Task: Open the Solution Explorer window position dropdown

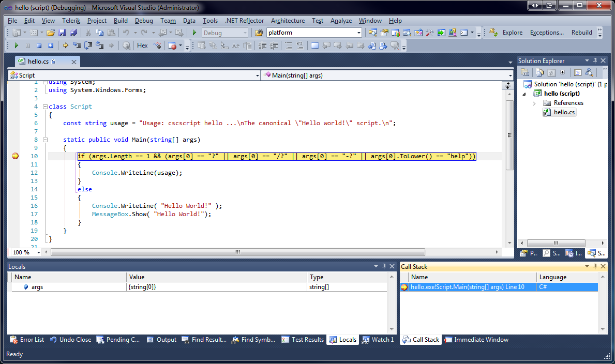Action: click(x=587, y=60)
